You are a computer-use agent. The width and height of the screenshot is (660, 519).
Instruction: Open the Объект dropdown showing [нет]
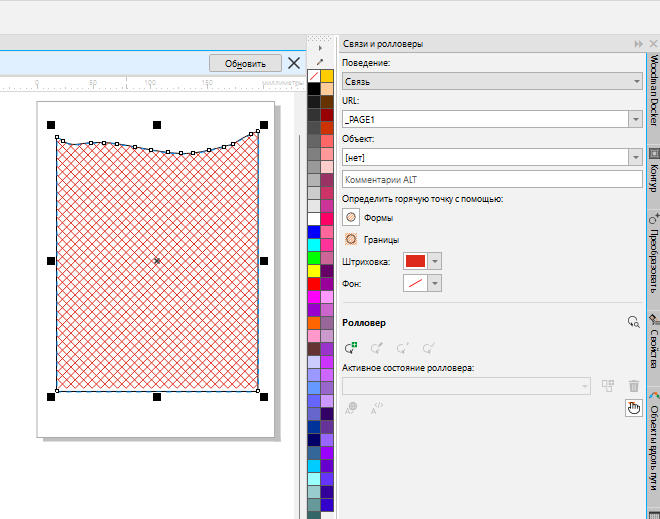point(635,157)
